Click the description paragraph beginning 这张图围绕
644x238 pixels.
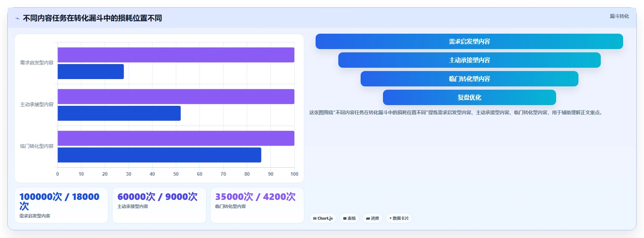click(x=456, y=113)
